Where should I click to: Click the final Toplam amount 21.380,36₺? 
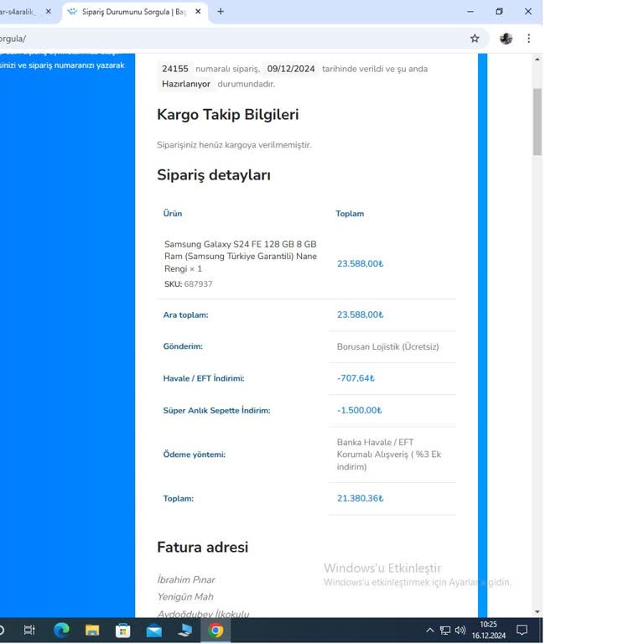pyautogui.click(x=360, y=498)
